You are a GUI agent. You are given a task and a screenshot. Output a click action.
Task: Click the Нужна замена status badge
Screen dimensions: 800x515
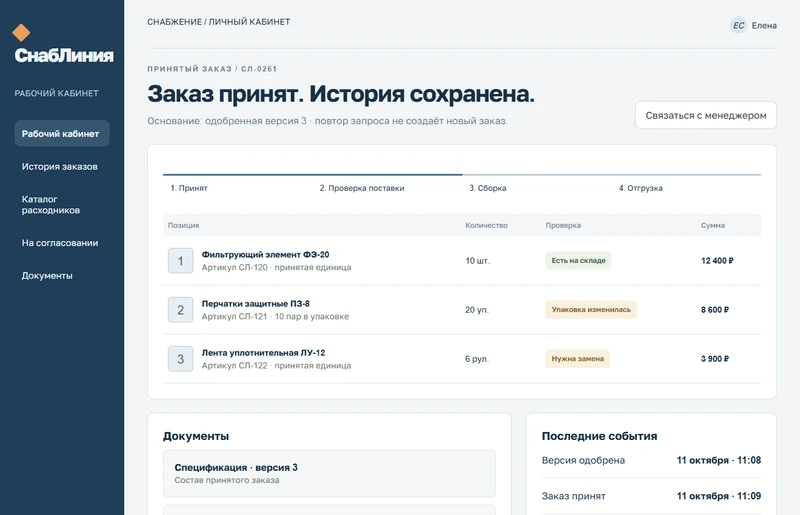tap(578, 359)
